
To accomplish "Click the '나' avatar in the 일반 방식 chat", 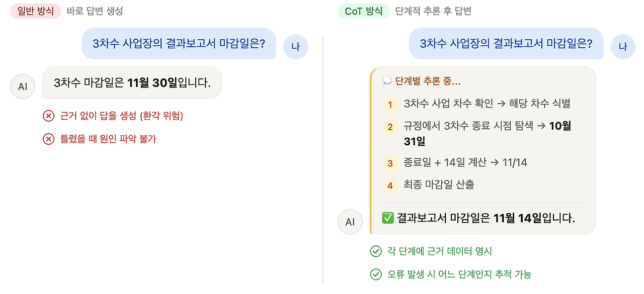I will point(296,47).
